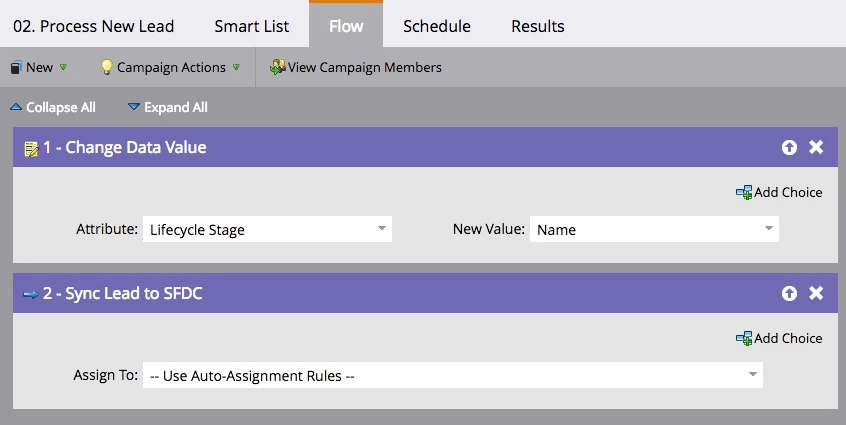Go to the Results tab
The width and height of the screenshot is (846, 425).
pos(537,26)
